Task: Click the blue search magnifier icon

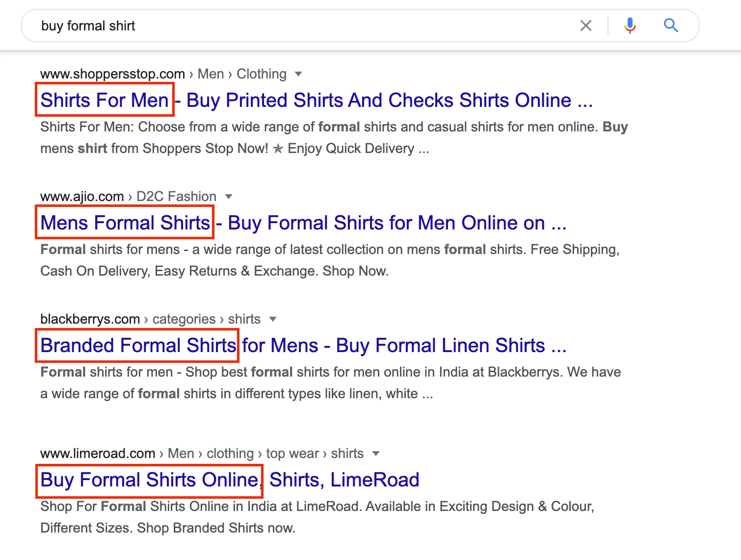Action: point(671,25)
